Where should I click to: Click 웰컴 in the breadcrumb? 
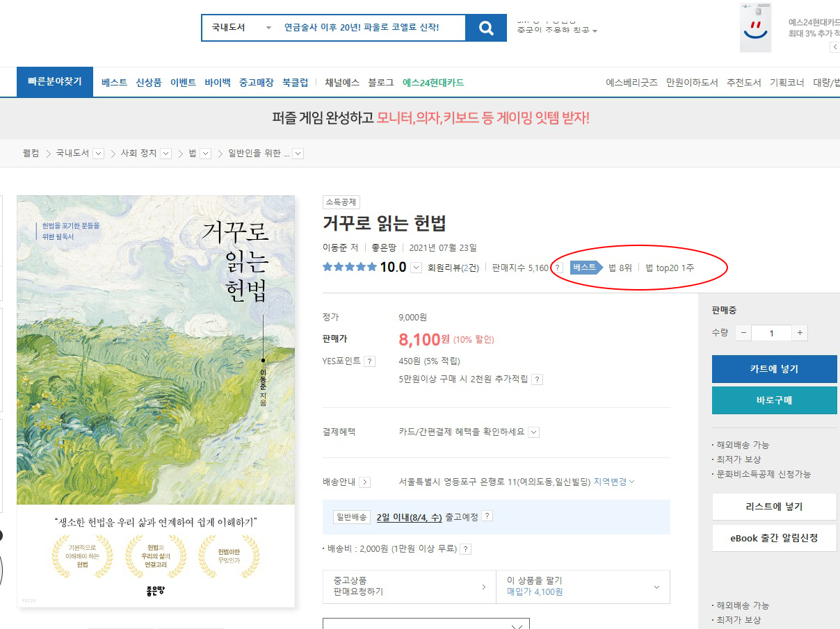(x=31, y=153)
